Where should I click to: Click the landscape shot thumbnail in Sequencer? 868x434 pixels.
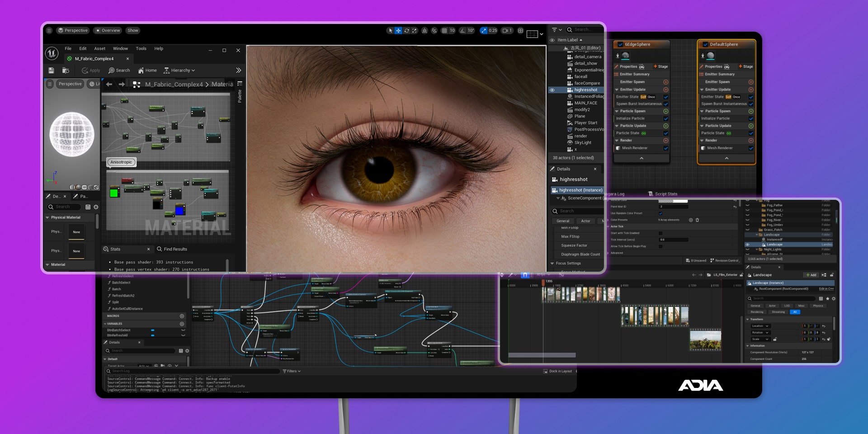[x=705, y=340]
